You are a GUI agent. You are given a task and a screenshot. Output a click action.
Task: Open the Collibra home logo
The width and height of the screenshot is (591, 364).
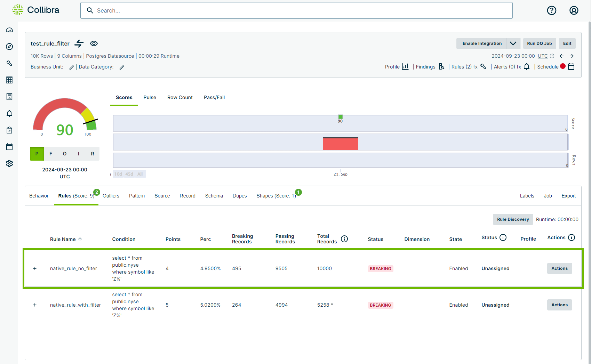tap(36, 10)
